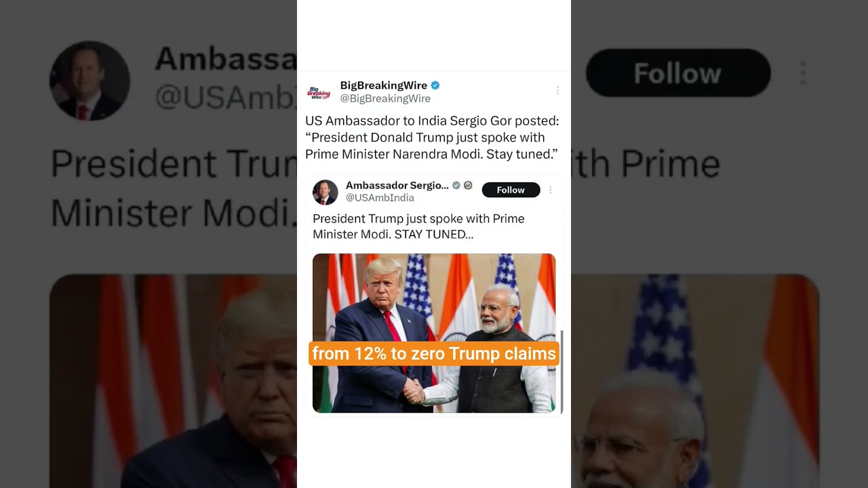Click the orange "from 12% to zero" caption
The image size is (868, 488).
pyautogui.click(x=434, y=354)
